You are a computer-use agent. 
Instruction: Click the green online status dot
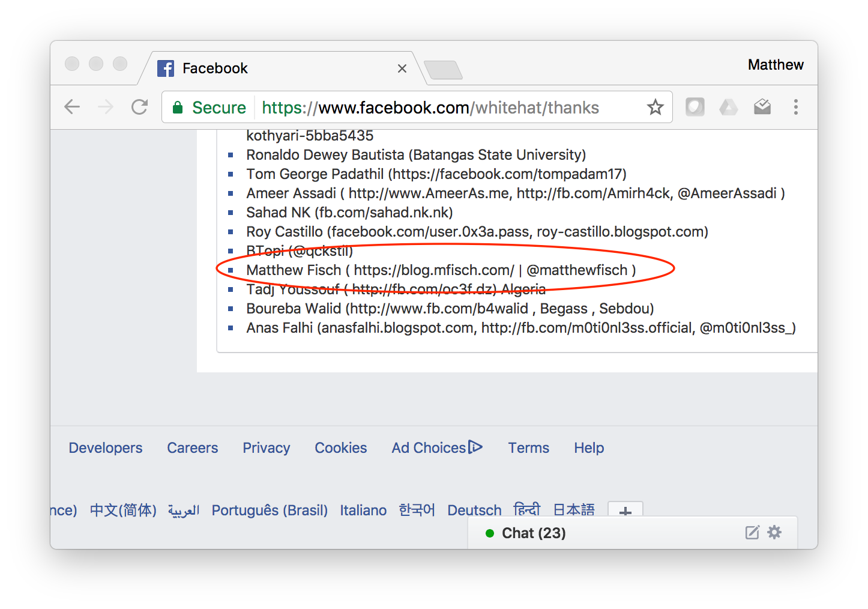490,533
